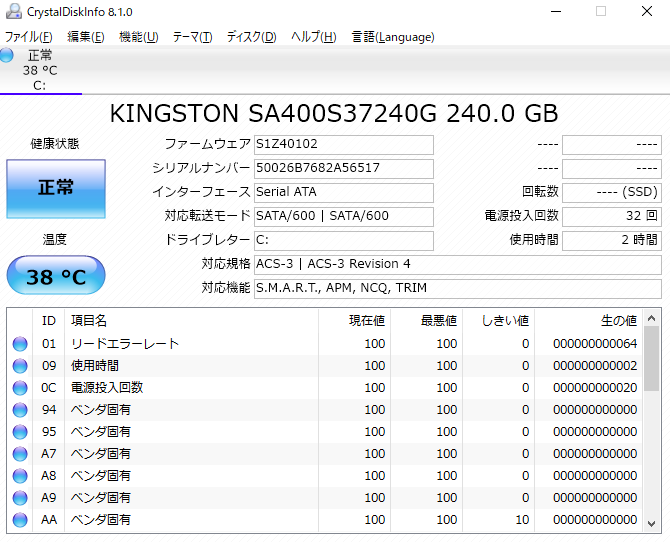Open the ディスク(D) menu
This screenshot has height=542, width=670.
[252, 37]
